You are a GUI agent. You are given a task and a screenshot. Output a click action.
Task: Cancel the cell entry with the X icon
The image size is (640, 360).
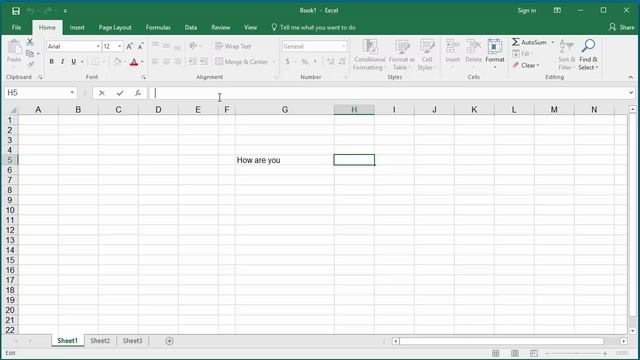point(102,93)
